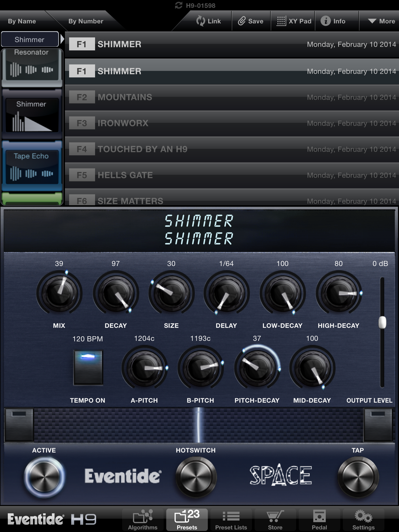
Task: Click the DELAY knob
Action: coord(227,293)
